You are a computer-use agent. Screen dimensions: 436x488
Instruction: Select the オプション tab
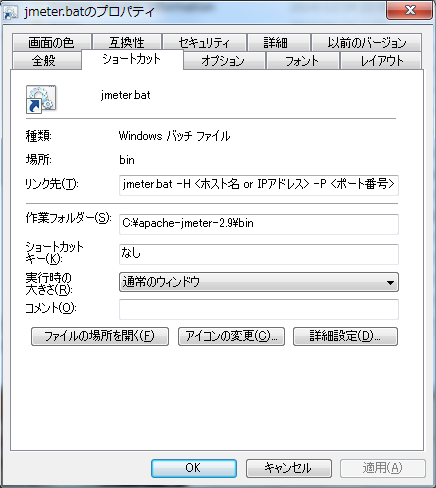224,61
